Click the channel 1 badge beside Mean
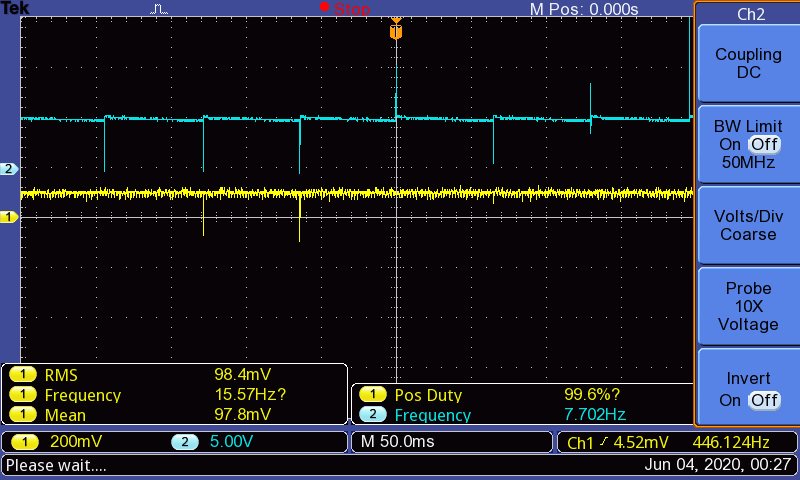Screen dimensions: 800x480 click(22, 414)
